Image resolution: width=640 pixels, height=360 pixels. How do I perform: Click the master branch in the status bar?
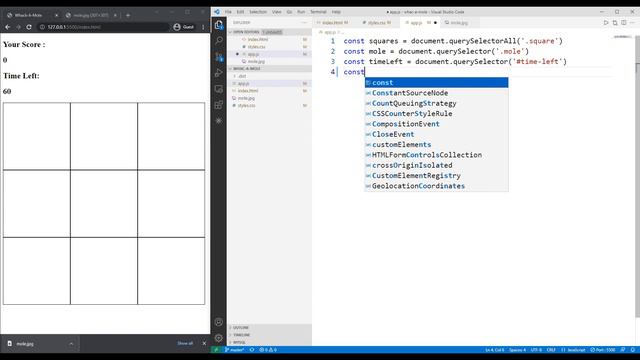point(235,350)
